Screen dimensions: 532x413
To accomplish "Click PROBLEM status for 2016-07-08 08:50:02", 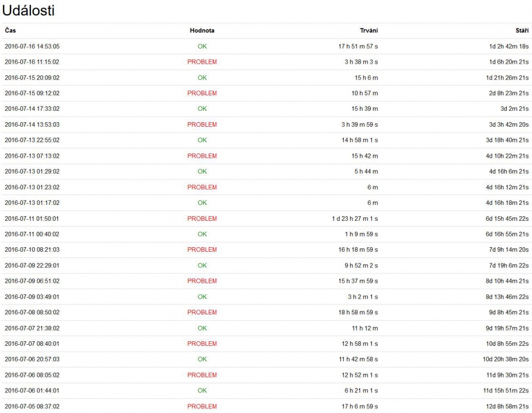I will point(202,313).
